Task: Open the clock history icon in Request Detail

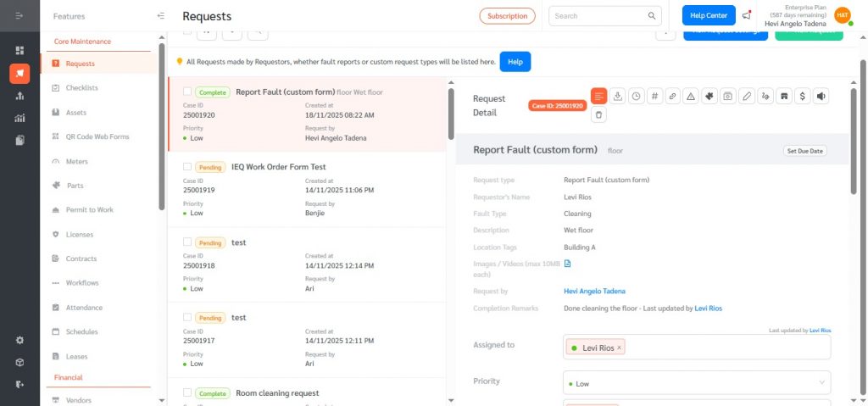Action: 636,97
